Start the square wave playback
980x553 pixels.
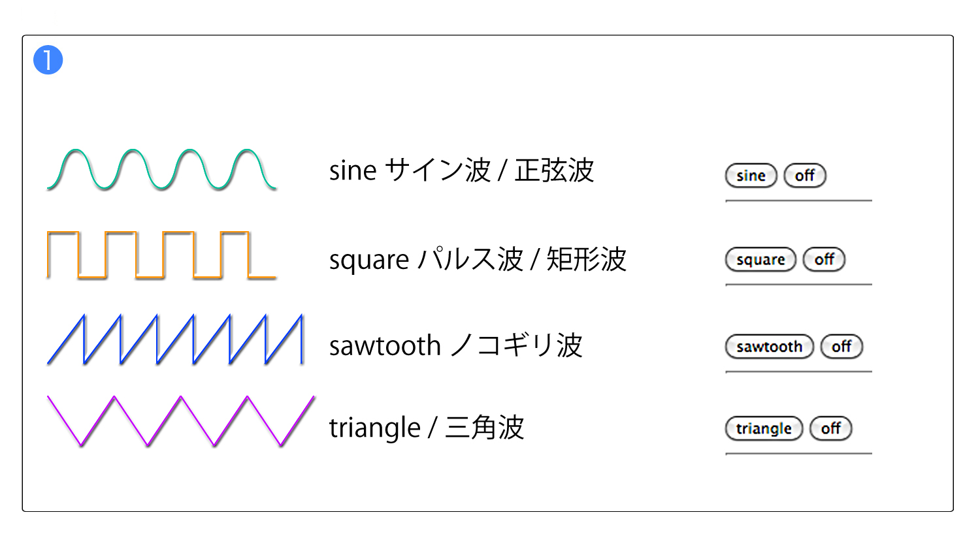pos(760,259)
